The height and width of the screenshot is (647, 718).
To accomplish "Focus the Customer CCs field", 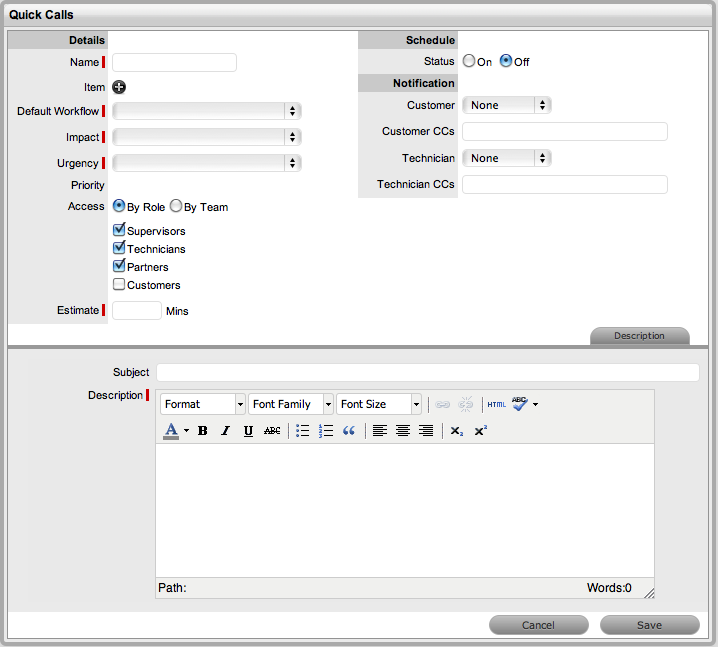I will point(565,131).
